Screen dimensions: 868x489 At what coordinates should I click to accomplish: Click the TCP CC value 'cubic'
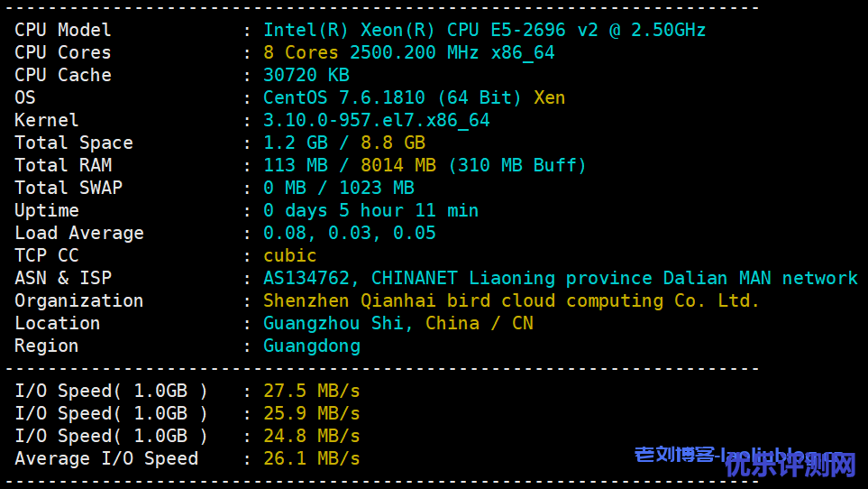point(289,255)
